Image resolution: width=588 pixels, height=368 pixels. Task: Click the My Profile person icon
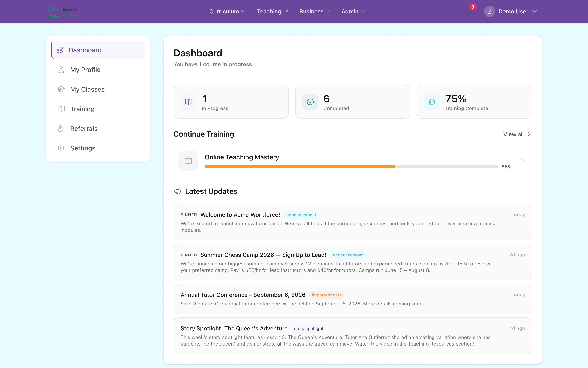click(61, 70)
